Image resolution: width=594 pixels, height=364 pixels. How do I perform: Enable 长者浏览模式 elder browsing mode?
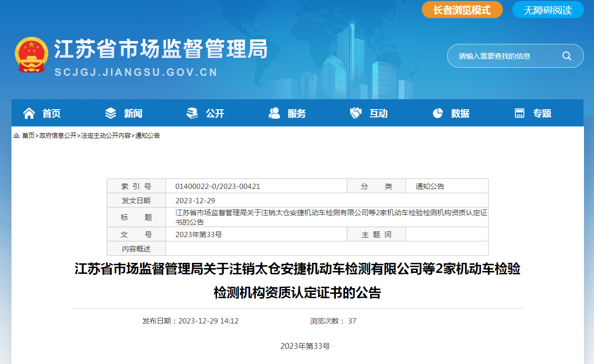(462, 10)
